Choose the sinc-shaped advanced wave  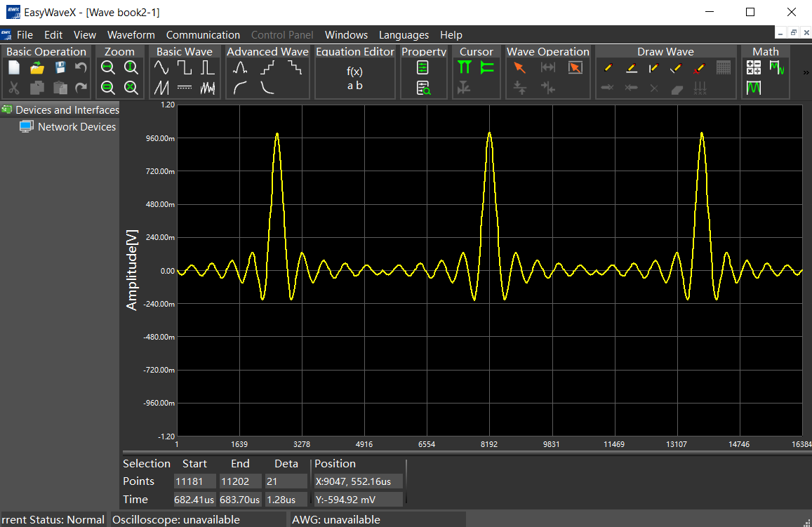(239, 68)
